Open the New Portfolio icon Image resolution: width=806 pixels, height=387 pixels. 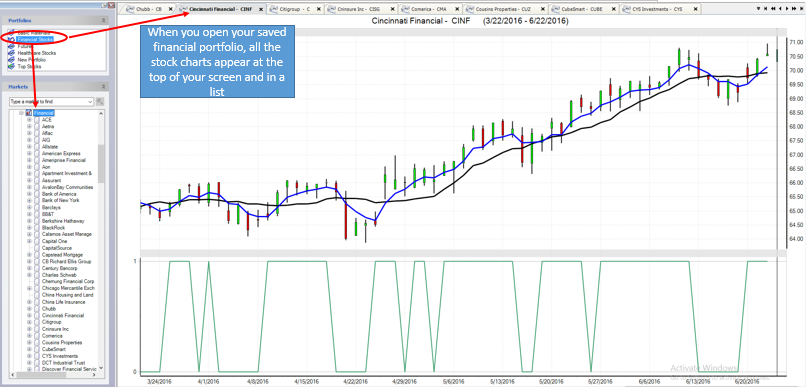coord(11,60)
